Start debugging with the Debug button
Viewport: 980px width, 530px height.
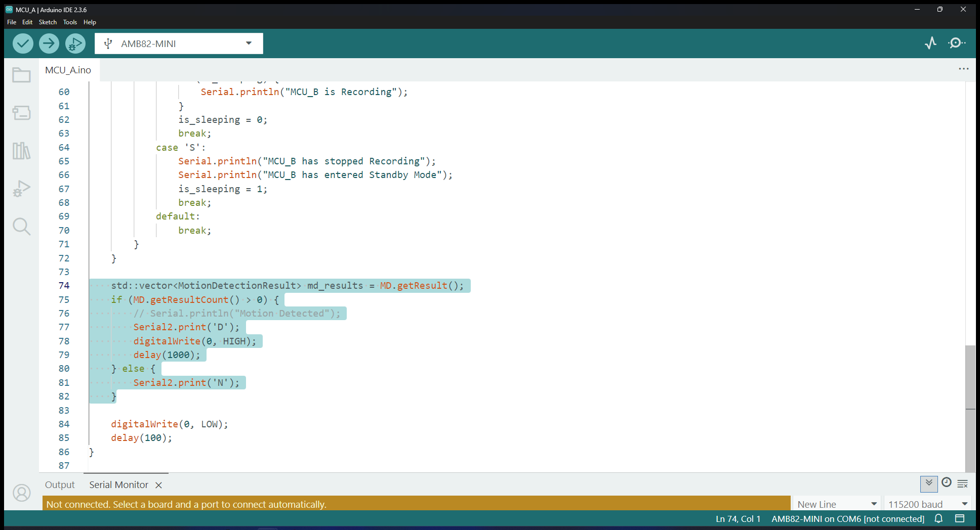coord(75,43)
